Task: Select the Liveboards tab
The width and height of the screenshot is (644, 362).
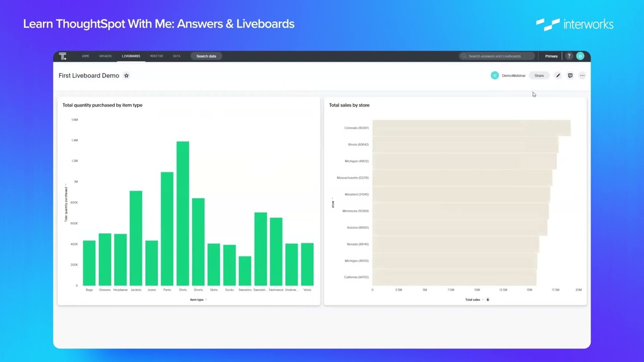Action: click(131, 56)
